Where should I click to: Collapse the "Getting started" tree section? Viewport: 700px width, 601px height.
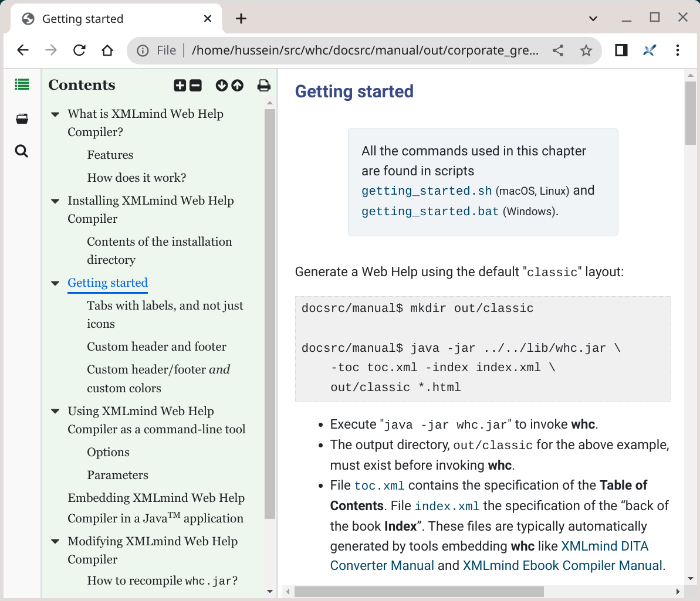click(x=55, y=283)
